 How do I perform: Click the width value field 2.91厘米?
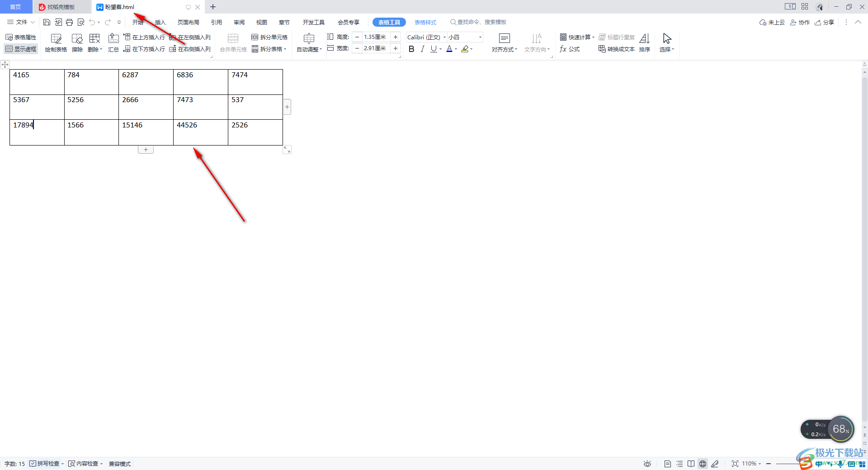tap(376, 48)
